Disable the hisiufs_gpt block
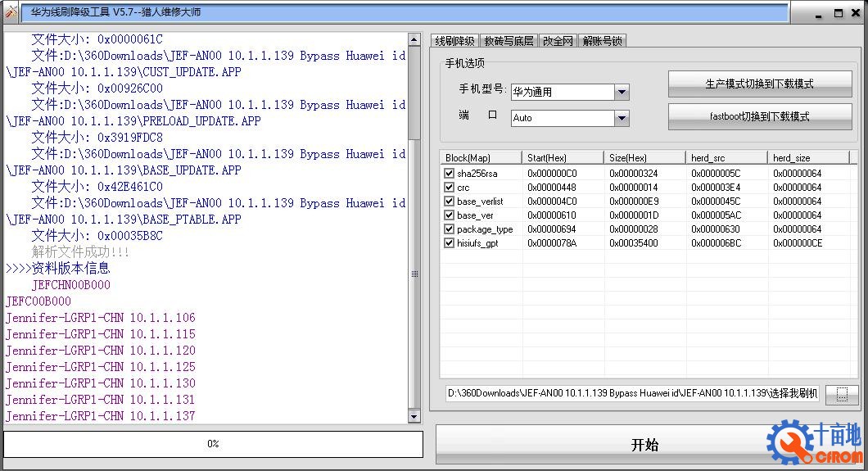Image resolution: width=868 pixels, height=471 pixels. pos(449,243)
